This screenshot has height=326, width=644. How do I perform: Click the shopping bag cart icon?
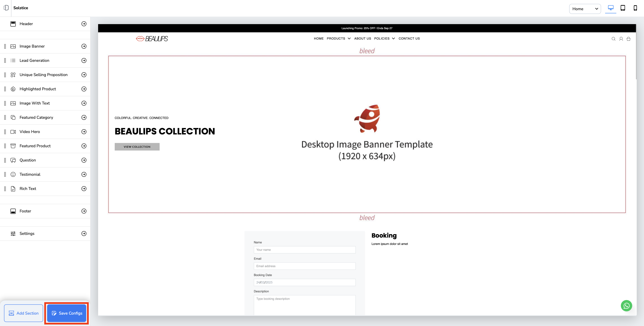629,39
